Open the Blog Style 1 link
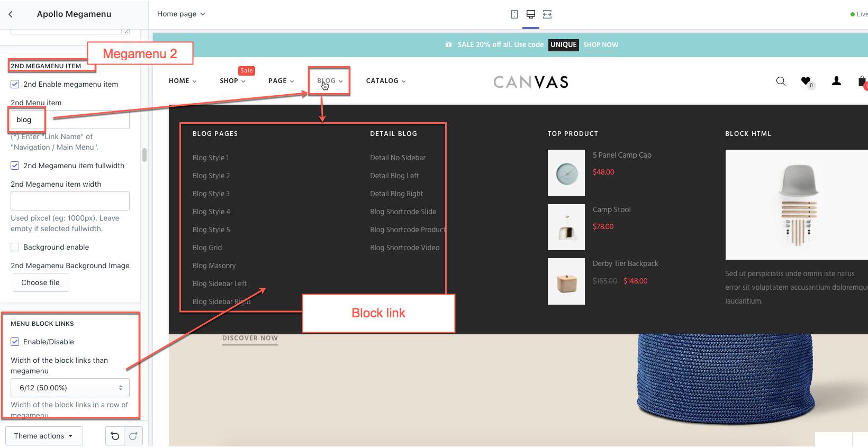This screenshot has height=448, width=868. pos(211,158)
